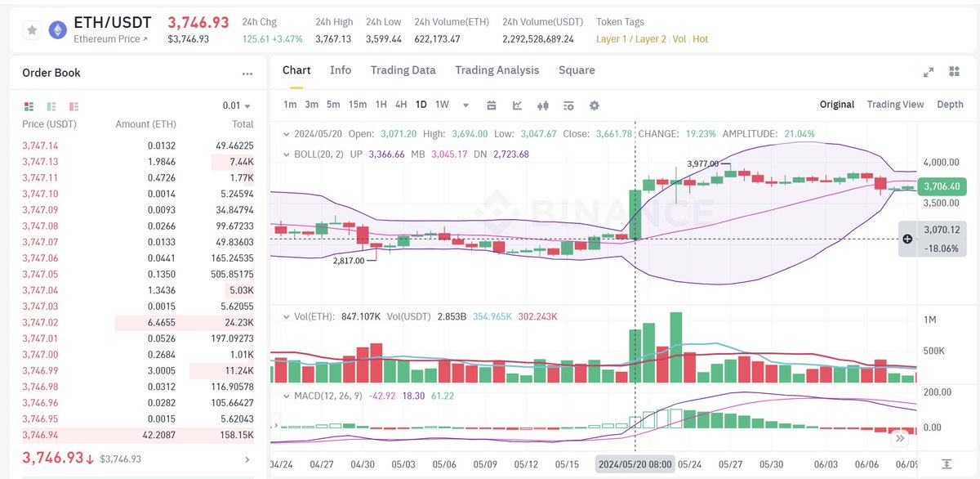Click the last price 3,746.93 under the order book
The image size is (980, 479).
point(53,458)
